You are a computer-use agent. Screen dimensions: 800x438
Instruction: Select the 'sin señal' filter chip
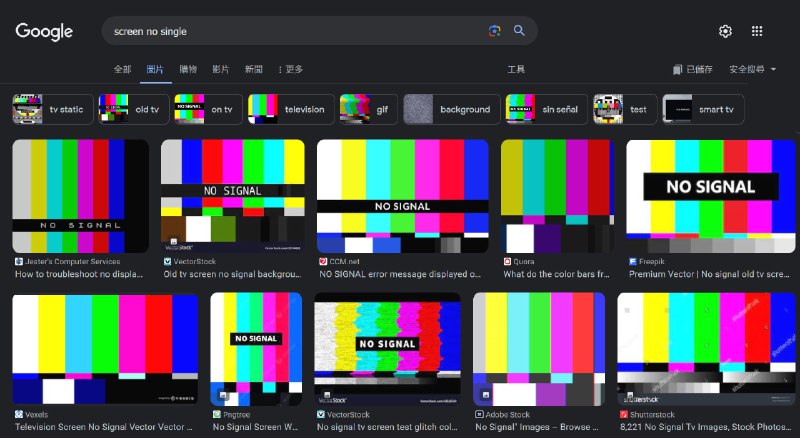546,109
